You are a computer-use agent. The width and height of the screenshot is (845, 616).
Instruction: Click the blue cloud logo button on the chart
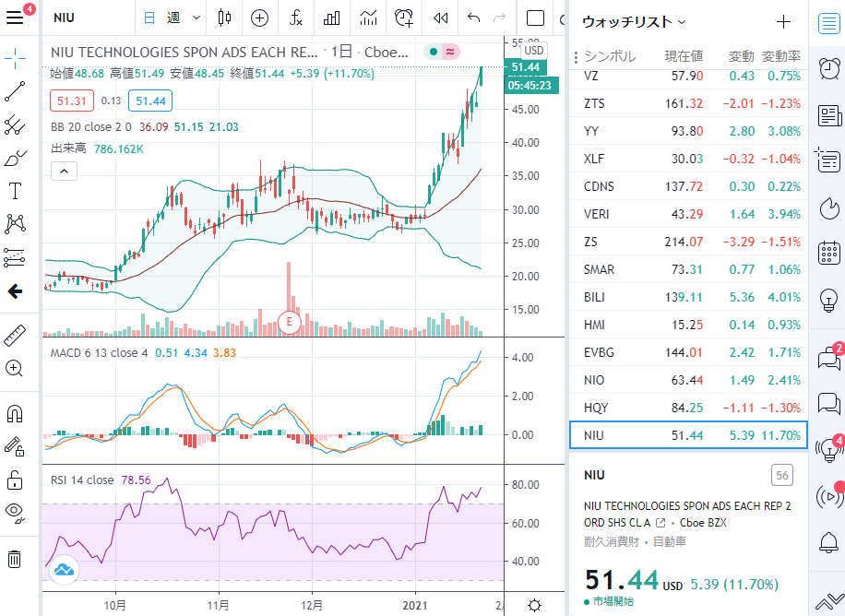click(65, 569)
